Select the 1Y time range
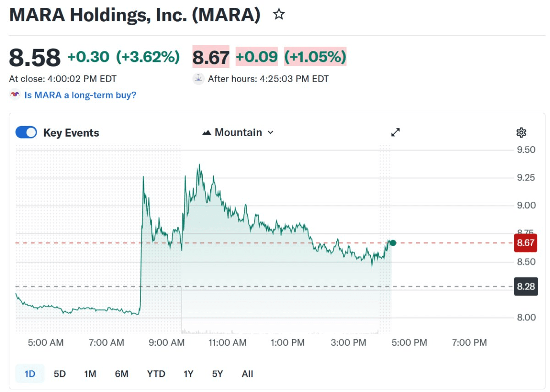This screenshot has height=392, width=550. click(188, 374)
